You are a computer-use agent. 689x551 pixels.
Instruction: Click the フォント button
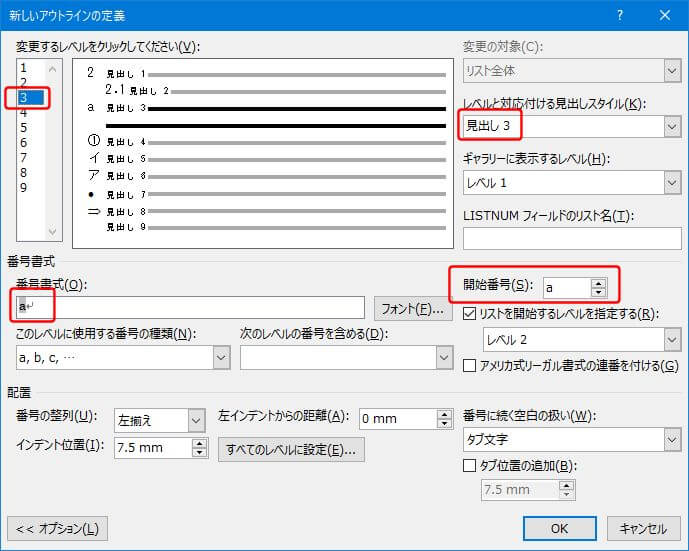coord(412,307)
